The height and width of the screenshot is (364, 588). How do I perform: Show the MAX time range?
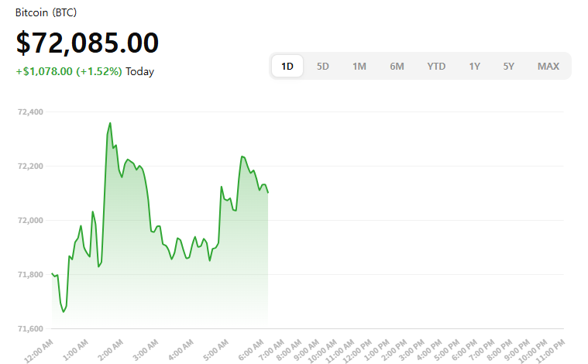(x=548, y=67)
